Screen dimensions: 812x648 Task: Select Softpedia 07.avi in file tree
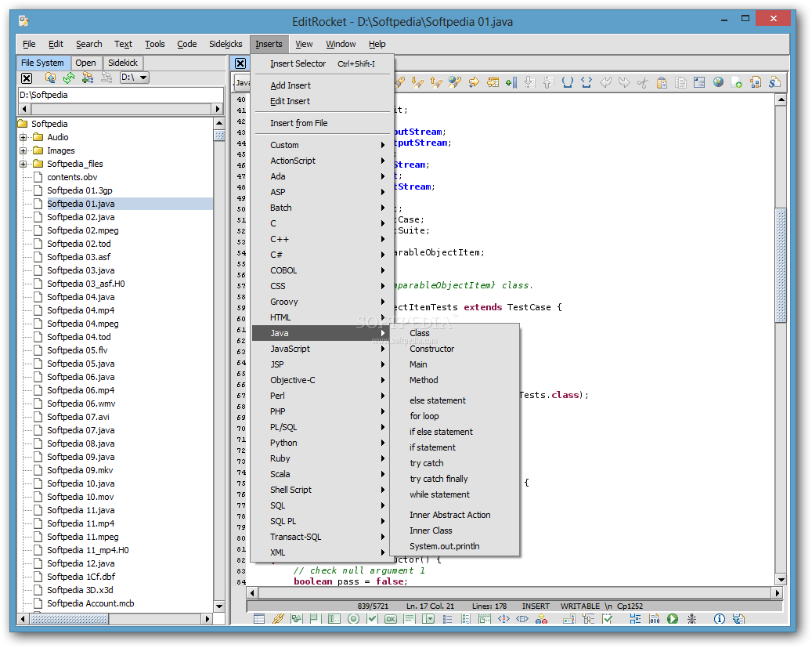(x=78, y=418)
